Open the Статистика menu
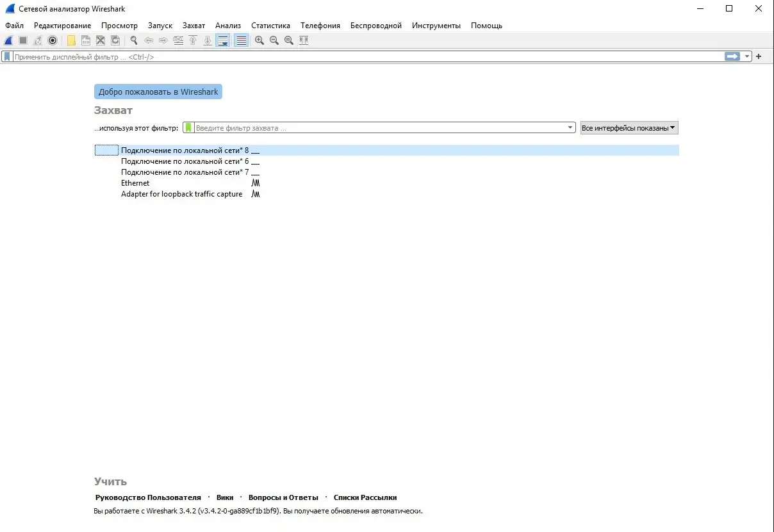 click(x=270, y=26)
